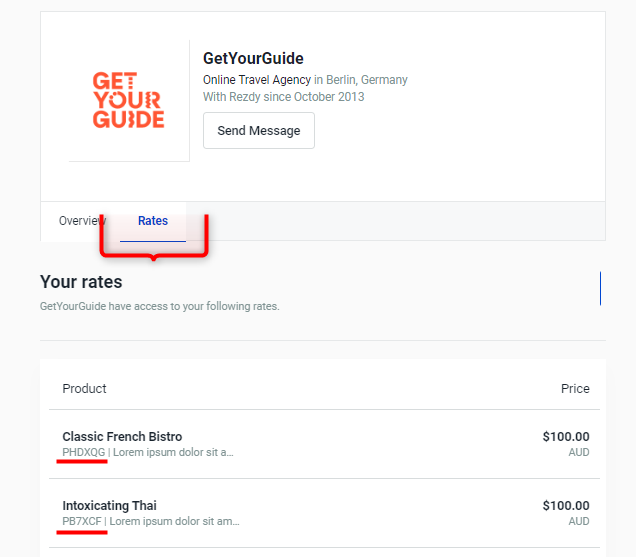
Task: Switch to the Overview tab
Action: pyautogui.click(x=82, y=221)
